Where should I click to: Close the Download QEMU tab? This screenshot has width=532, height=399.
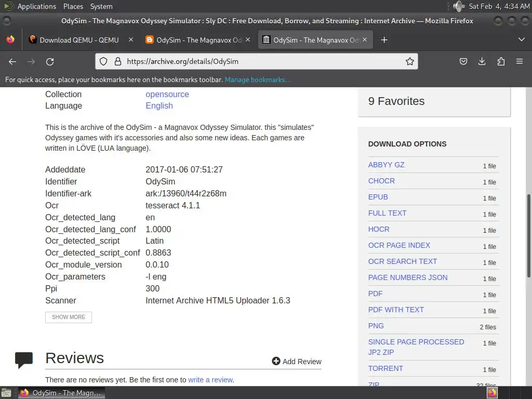(x=130, y=39)
